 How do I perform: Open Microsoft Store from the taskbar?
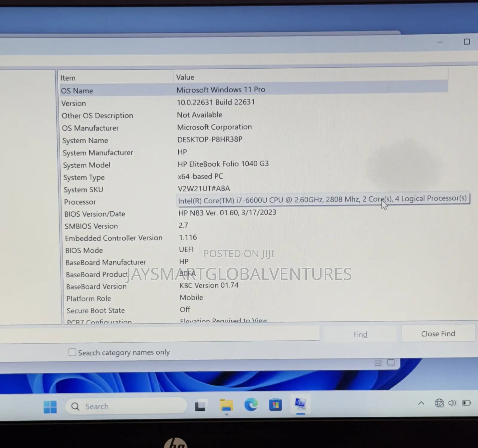[x=275, y=405]
